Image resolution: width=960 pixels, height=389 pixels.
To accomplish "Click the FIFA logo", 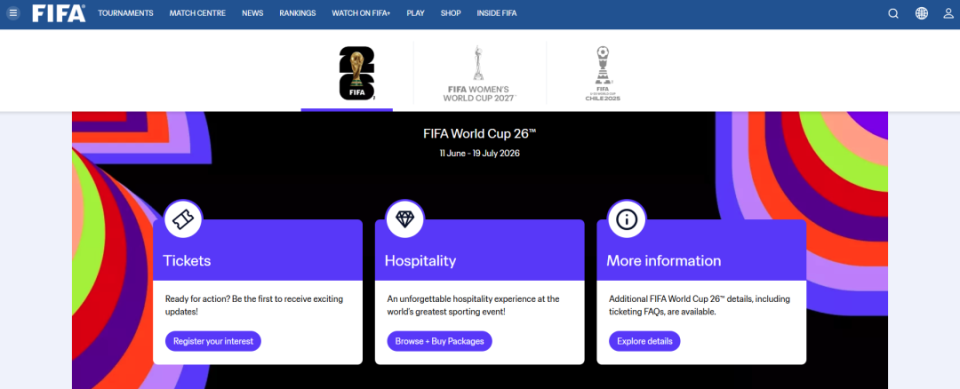I will 59,13.
